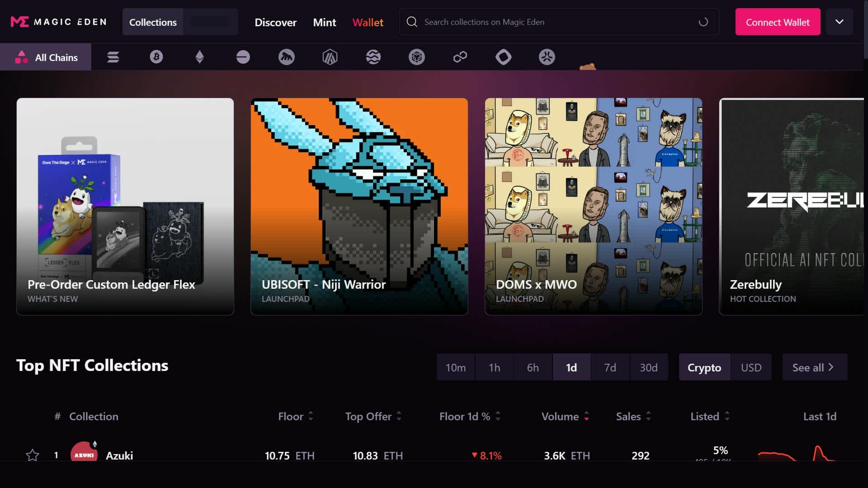868x488 pixels.
Task: Select the Solana chain filter
Action: click(x=113, y=57)
